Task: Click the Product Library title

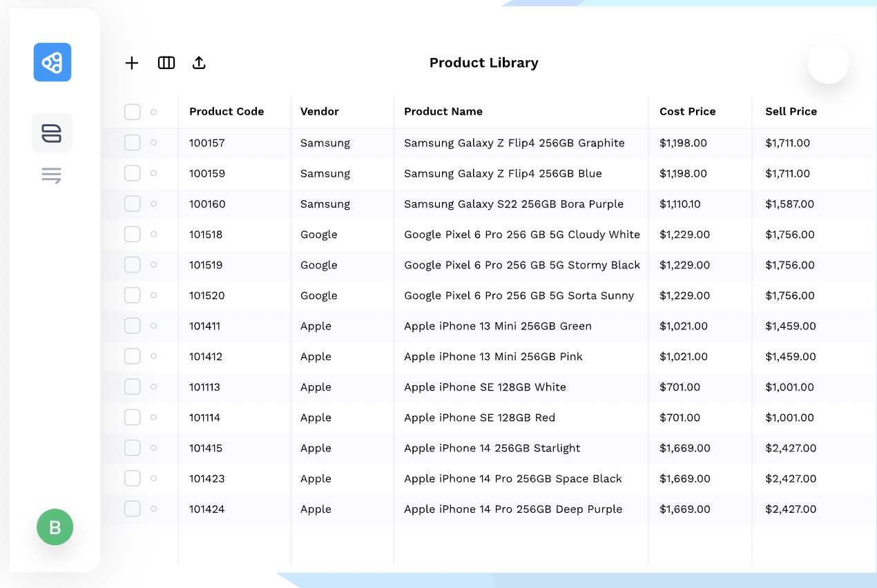Action: coord(484,63)
